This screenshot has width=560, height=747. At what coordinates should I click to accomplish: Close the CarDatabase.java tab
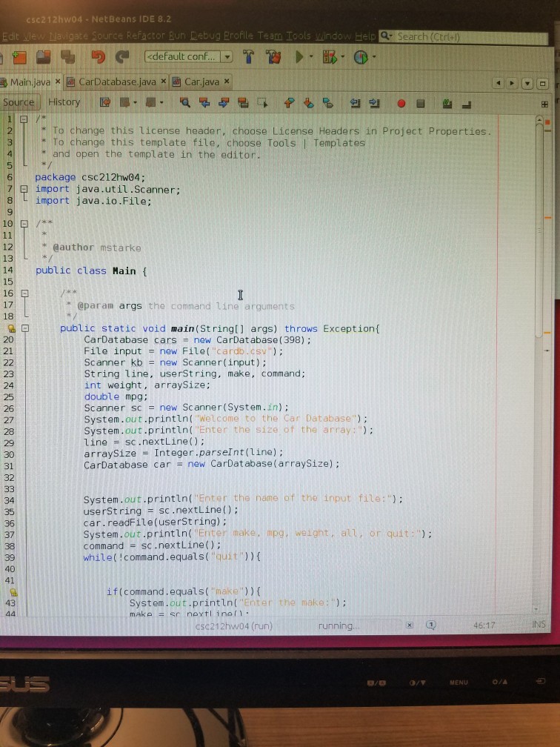point(163,82)
